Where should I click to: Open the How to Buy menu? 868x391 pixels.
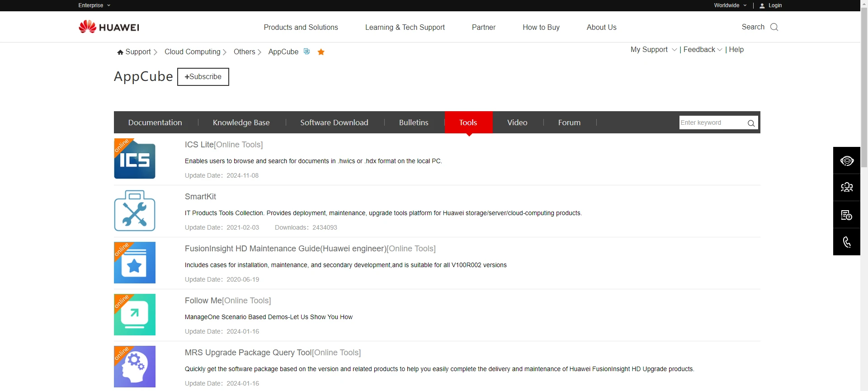click(541, 27)
